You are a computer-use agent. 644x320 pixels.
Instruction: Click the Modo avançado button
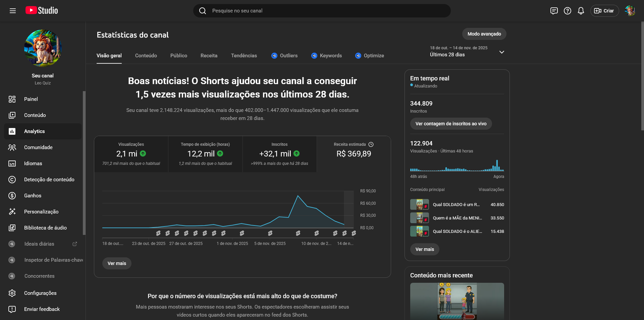(484, 34)
